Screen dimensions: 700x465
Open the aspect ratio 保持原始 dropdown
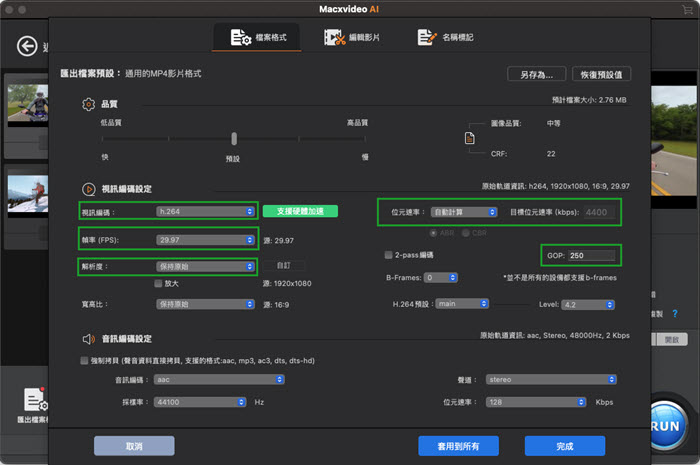pyautogui.click(x=205, y=304)
